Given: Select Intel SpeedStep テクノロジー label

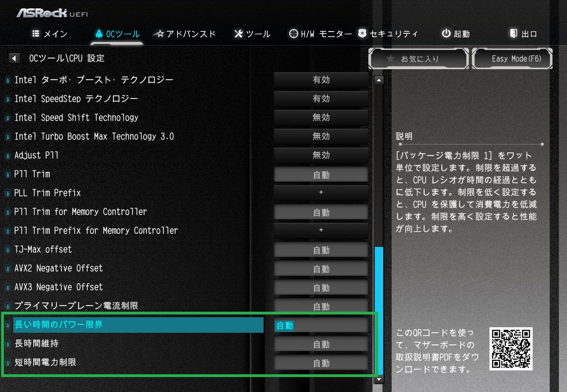Looking at the screenshot, I should (76, 99).
